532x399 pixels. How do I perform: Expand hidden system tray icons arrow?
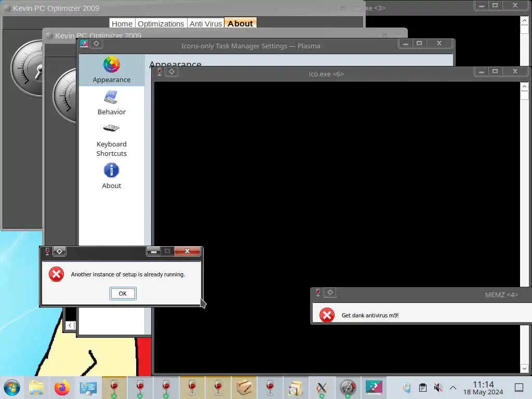pyautogui.click(x=453, y=388)
